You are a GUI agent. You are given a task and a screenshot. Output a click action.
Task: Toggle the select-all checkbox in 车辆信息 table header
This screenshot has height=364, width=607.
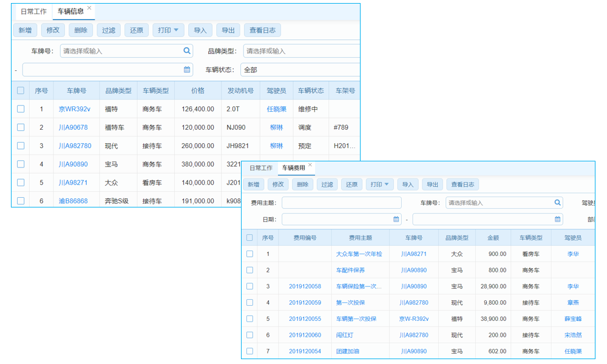pos(20,90)
